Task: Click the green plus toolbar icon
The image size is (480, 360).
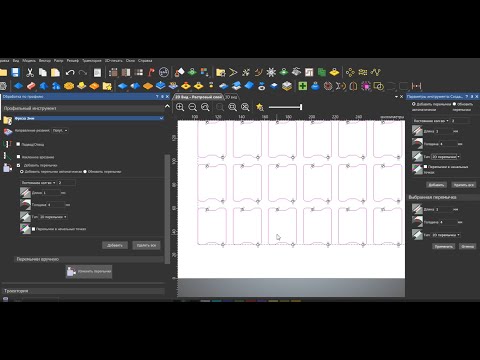Action: point(303,86)
